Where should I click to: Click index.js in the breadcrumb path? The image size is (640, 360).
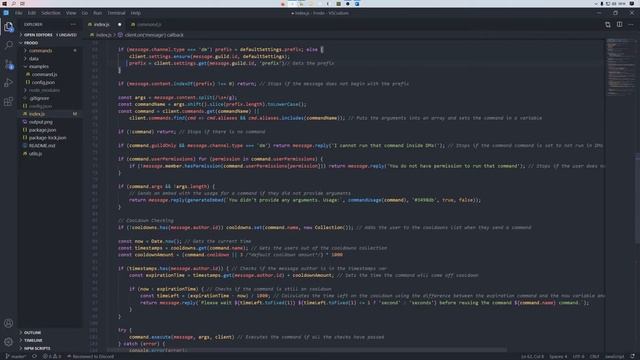click(101, 35)
